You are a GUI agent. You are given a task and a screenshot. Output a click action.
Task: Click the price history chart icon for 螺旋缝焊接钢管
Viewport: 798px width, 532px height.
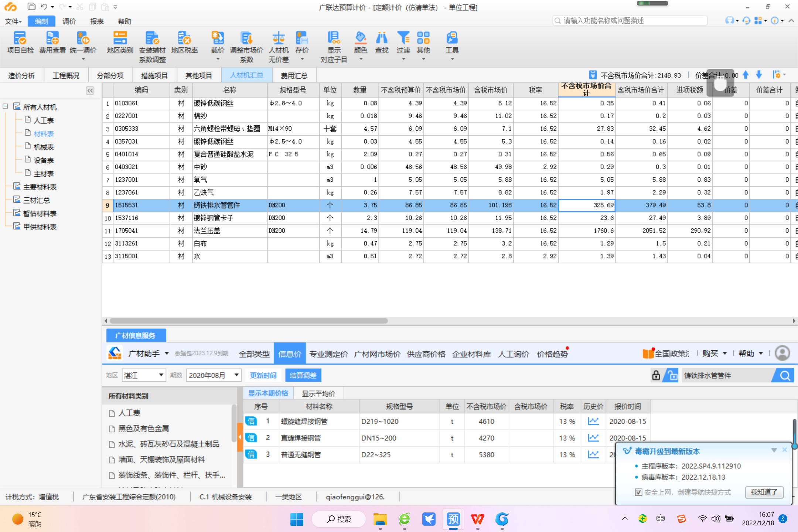click(593, 422)
